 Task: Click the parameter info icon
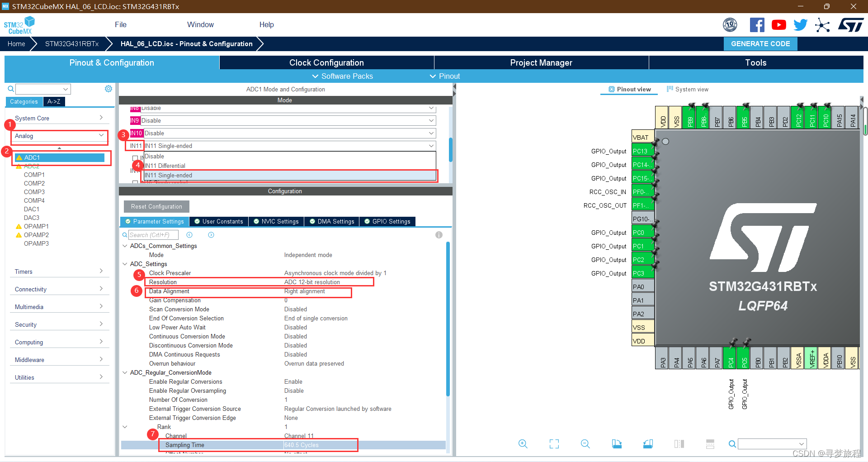pyautogui.click(x=439, y=235)
